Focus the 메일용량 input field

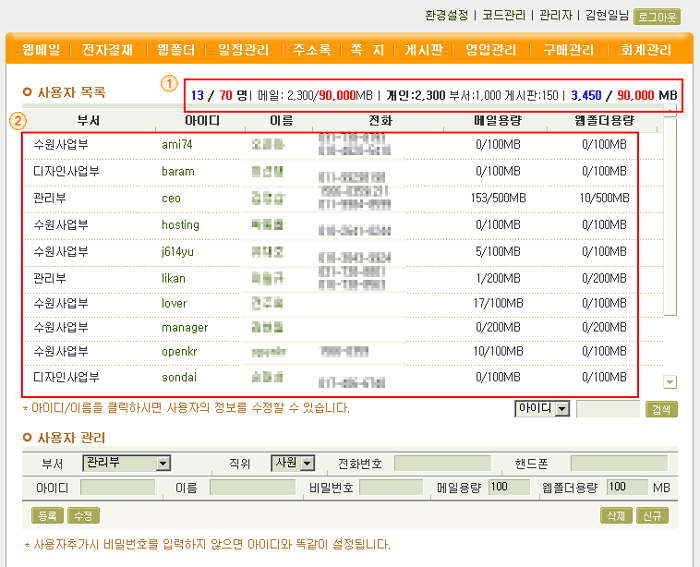pyautogui.click(x=509, y=487)
